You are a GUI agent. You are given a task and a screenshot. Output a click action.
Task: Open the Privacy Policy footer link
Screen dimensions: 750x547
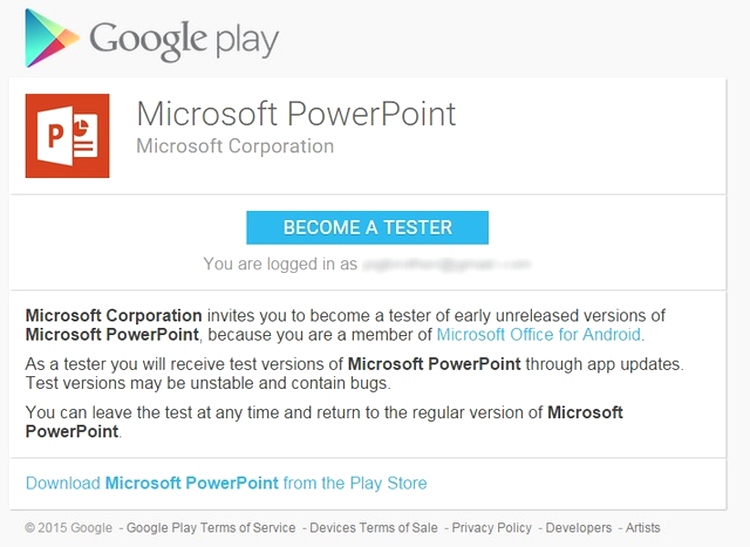(492, 528)
